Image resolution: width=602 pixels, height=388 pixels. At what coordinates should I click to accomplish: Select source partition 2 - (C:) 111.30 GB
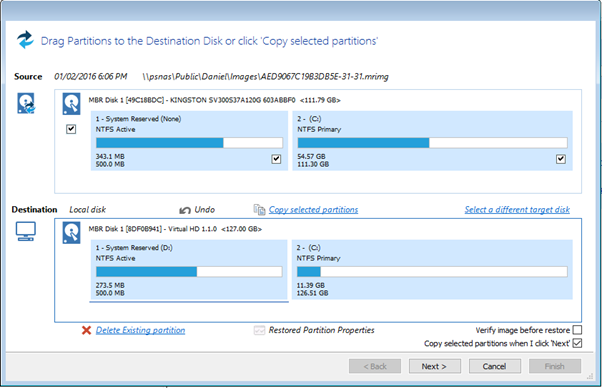pyautogui.click(x=432, y=140)
